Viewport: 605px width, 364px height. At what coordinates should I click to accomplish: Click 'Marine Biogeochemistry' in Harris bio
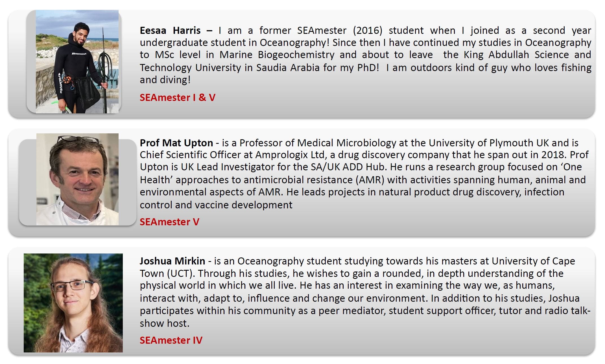tap(277, 55)
